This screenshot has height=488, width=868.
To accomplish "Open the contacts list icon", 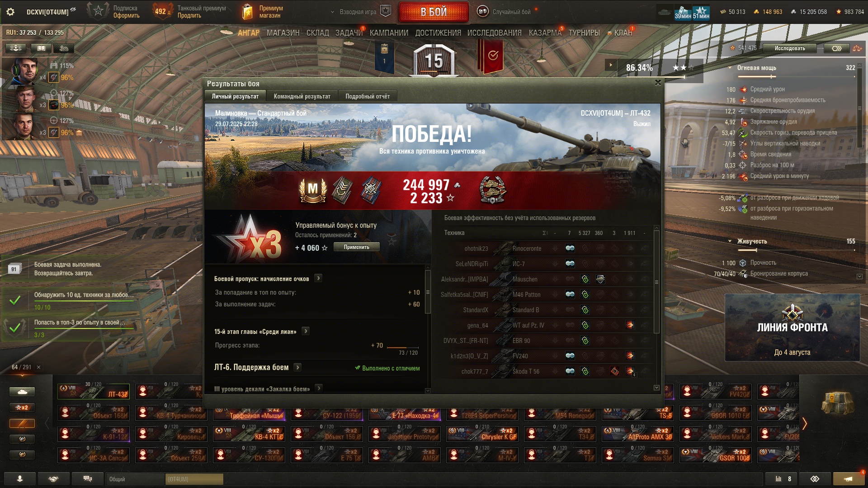I will 20,479.
